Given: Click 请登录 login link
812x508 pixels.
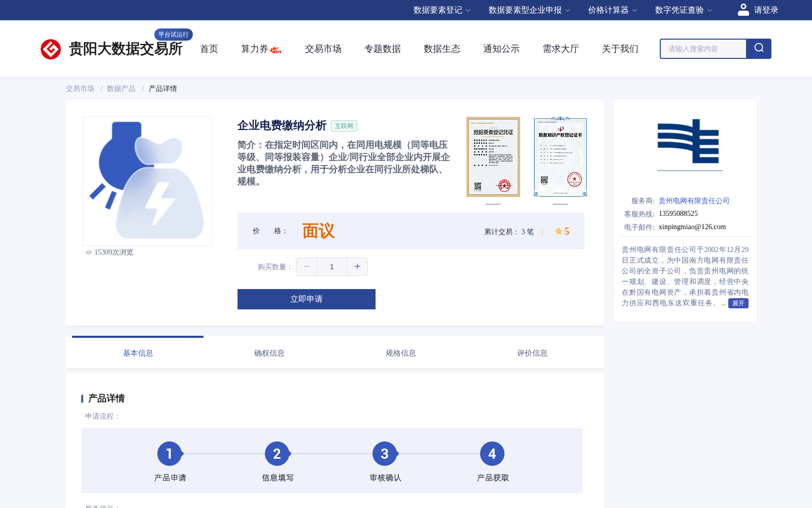Looking at the screenshot, I should click(x=766, y=10).
